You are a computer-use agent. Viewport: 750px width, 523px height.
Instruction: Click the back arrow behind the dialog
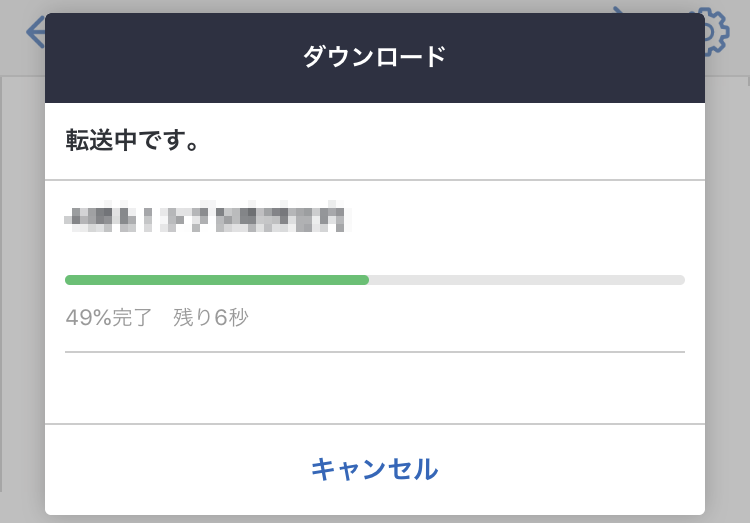[35, 32]
